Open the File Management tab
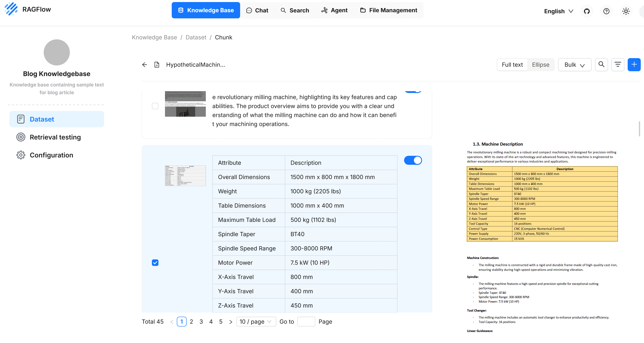The image size is (644, 343). pyautogui.click(x=389, y=10)
